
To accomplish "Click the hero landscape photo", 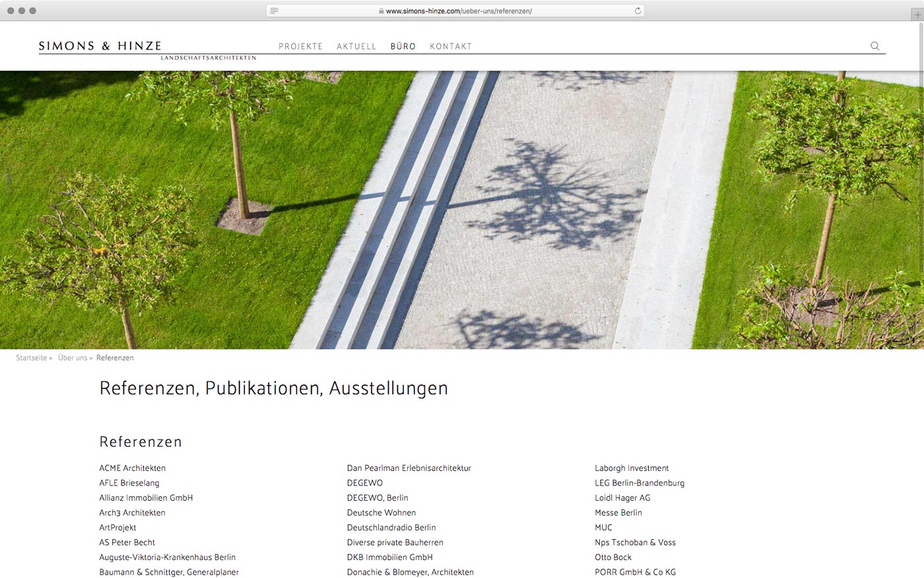I will pos(462,210).
